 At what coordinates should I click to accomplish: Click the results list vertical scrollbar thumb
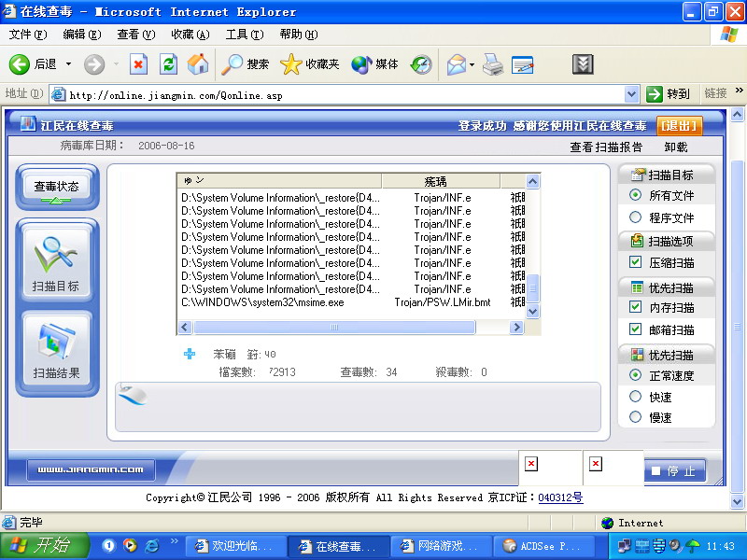[532, 288]
